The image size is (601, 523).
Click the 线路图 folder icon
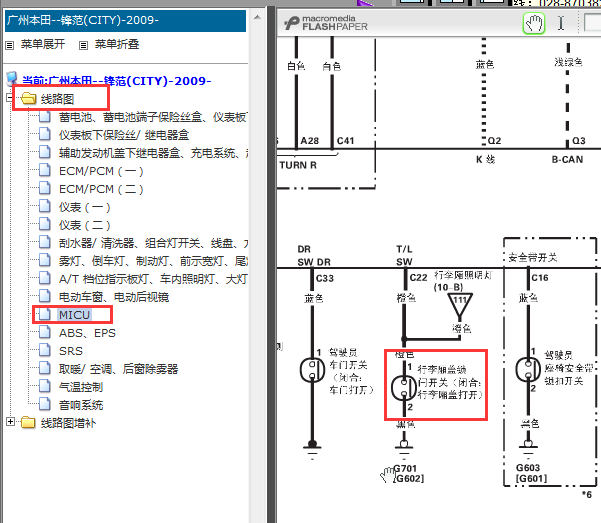pyautogui.click(x=29, y=99)
